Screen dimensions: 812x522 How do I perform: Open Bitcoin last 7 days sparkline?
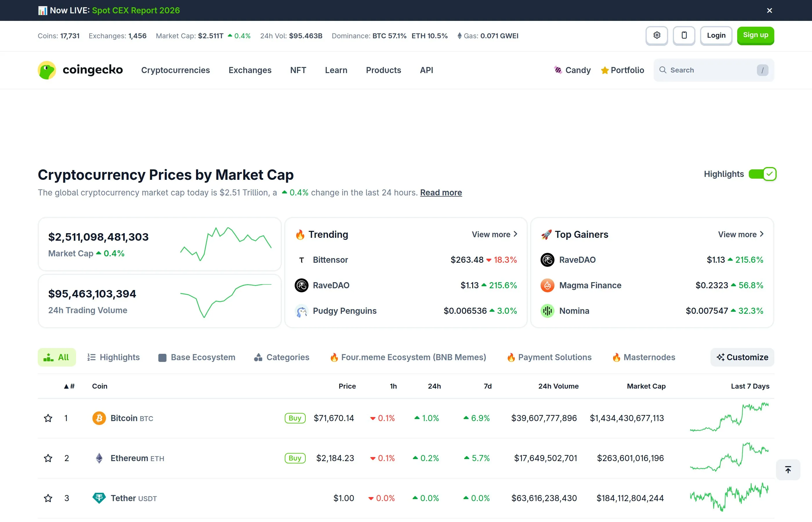[x=729, y=417]
